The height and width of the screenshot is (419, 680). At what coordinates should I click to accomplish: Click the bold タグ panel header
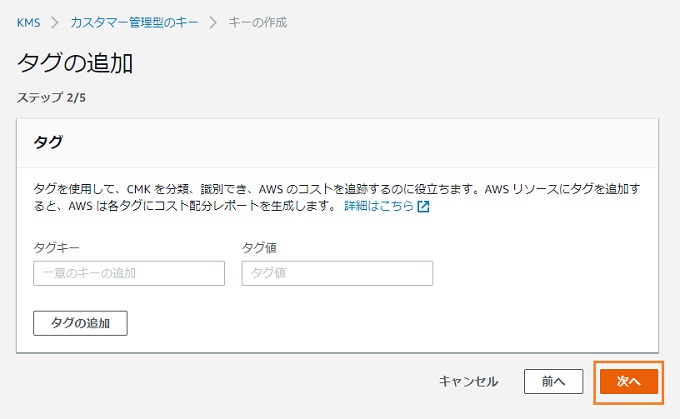[48, 142]
